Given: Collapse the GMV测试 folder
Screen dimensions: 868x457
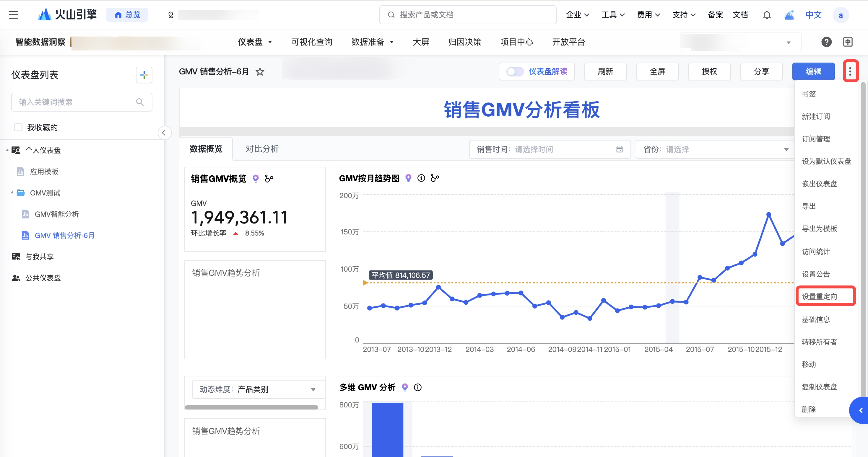Looking at the screenshot, I should click(12, 193).
